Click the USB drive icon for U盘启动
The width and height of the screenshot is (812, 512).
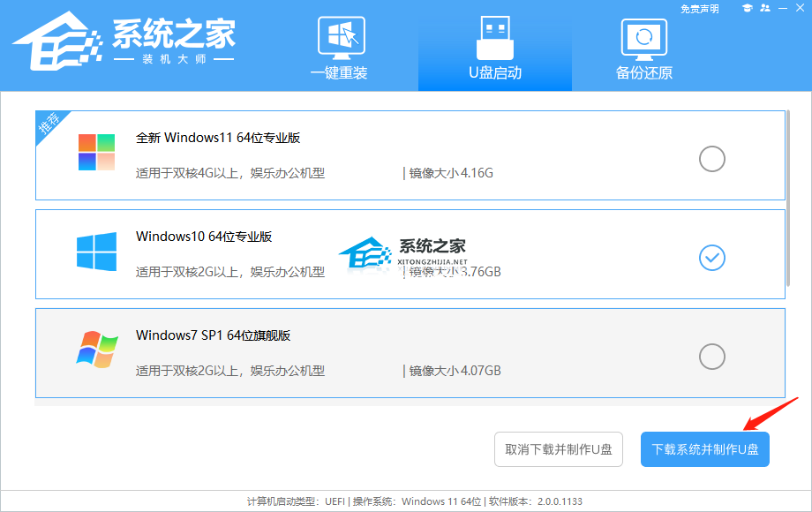point(494,38)
